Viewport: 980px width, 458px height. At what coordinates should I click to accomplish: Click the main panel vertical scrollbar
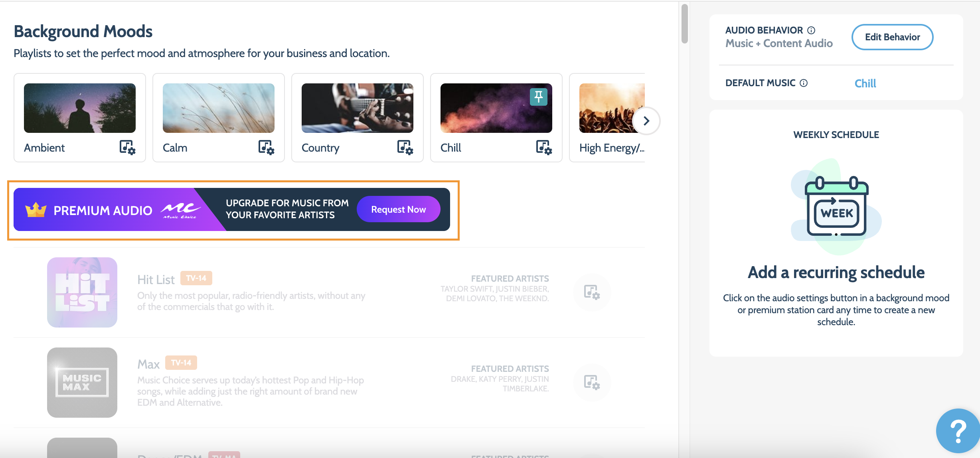(x=685, y=24)
